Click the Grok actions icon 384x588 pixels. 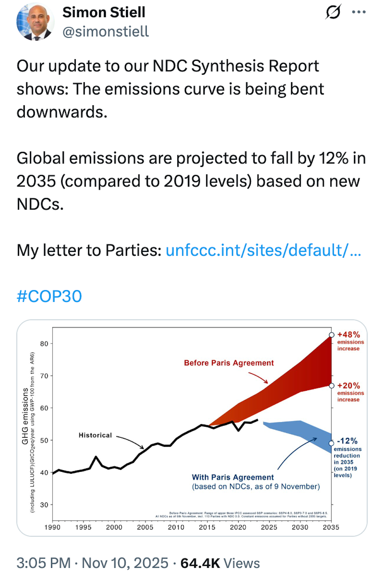pos(333,12)
